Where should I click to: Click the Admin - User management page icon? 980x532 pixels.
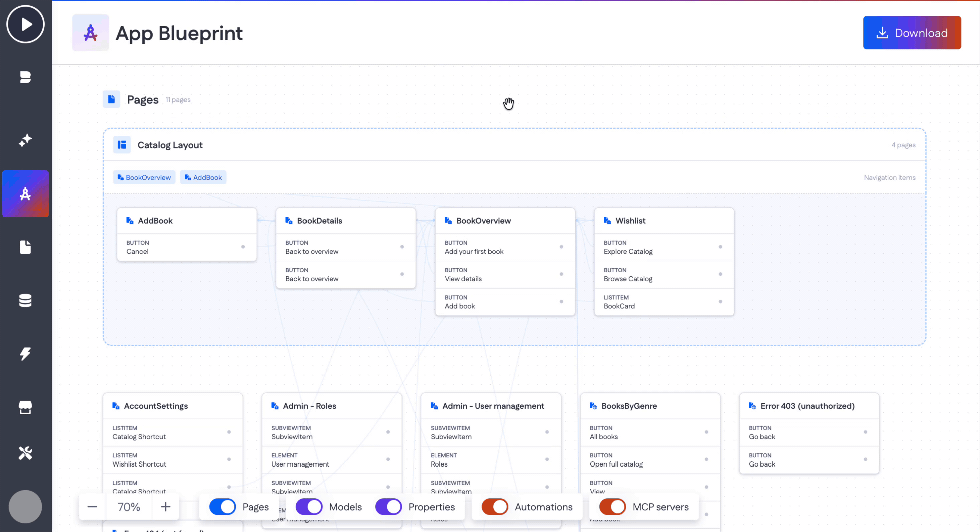[x=434, y=406]
